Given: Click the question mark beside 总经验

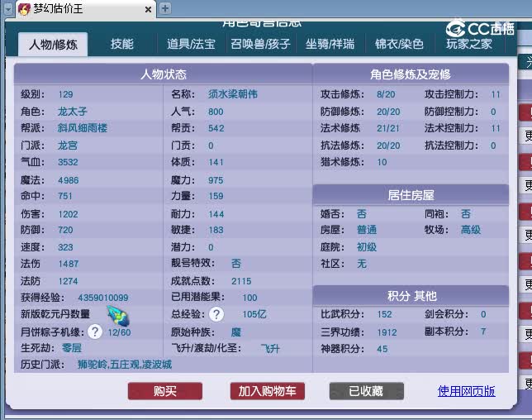Looking at the screenshot, I should pos(216,314).
